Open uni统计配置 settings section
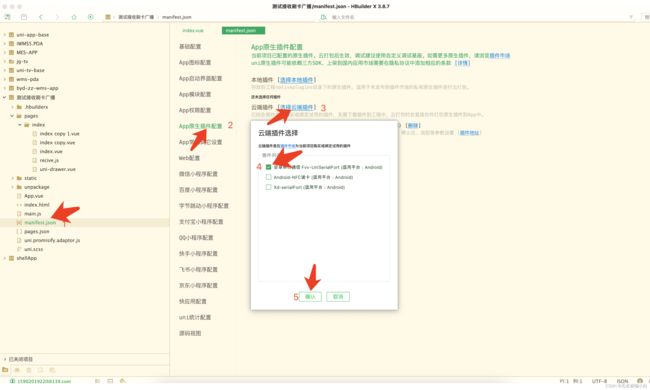650x390 pixels. click(195, 317)
